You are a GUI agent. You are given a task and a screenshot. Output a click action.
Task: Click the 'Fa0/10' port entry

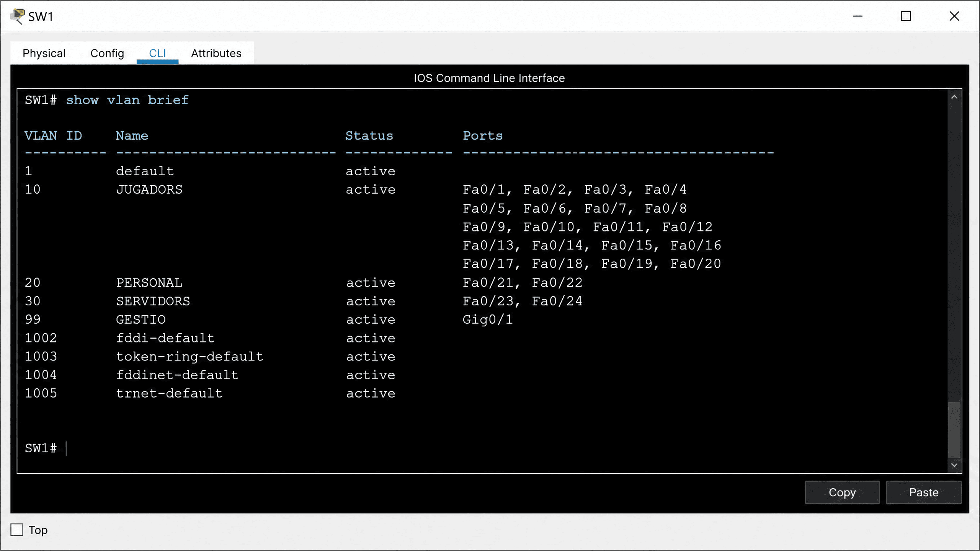pos(549,227)
